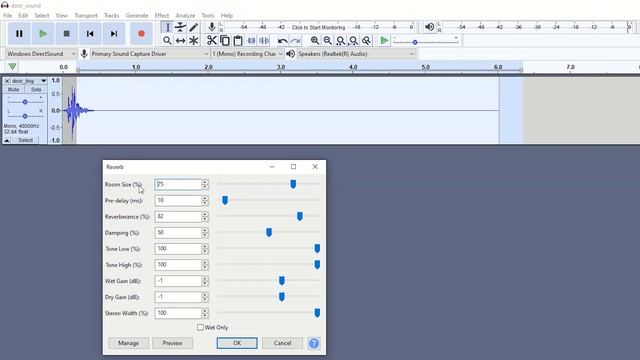Click the Play-at-speed green arrow
Viewport: 640px width, 360px height.
point(384,40)
